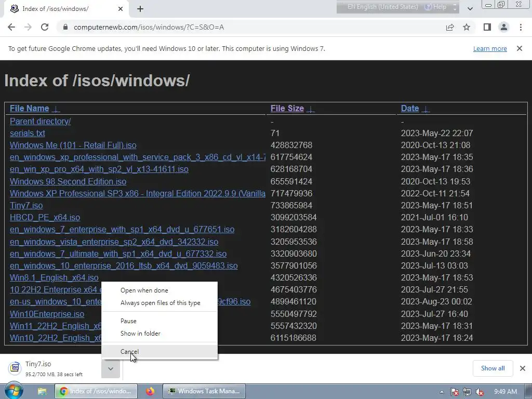Switch to Windows Task Manager taskbar button
Viewport: 532px width, 399px height.
pyautogui.click(x=204, y=391)
